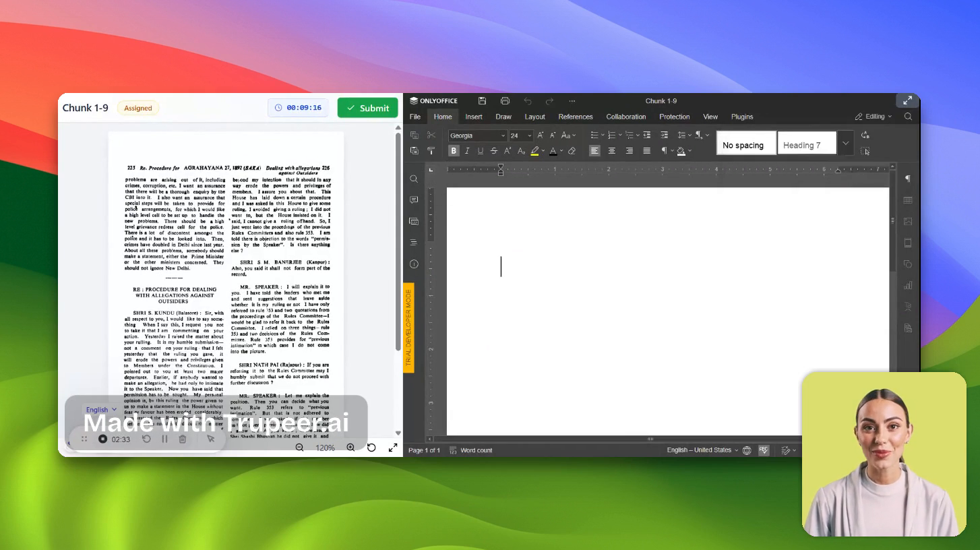This screenshot has width=980, height=550.
Task: Open Chat panel in left sidebar
Action: 414,221
